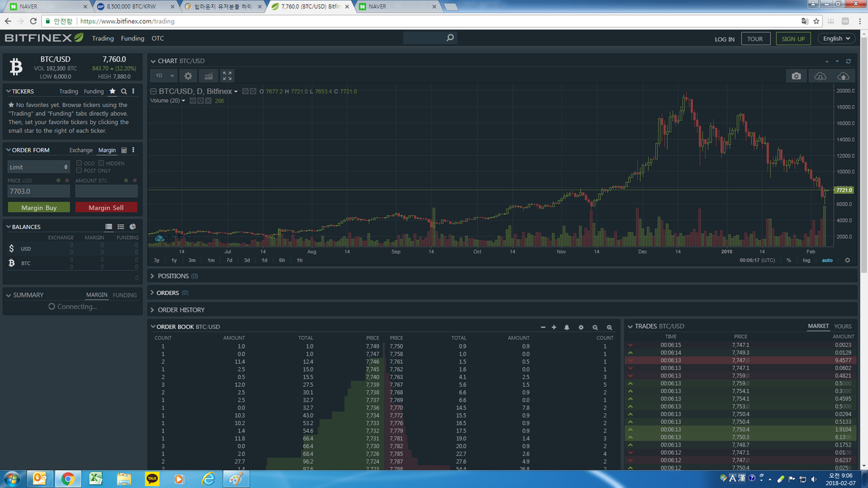Open the Tickers panel options menu

coord(134,91)
